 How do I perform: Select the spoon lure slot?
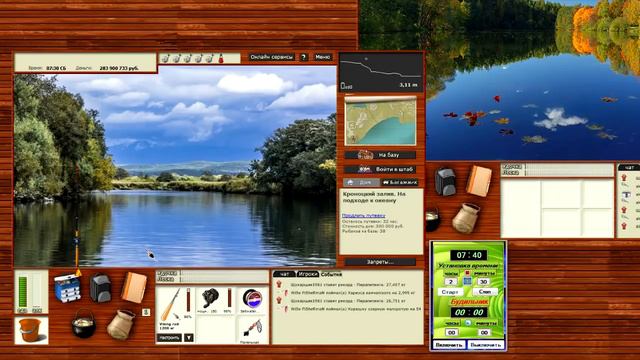[x=252, y=330]
